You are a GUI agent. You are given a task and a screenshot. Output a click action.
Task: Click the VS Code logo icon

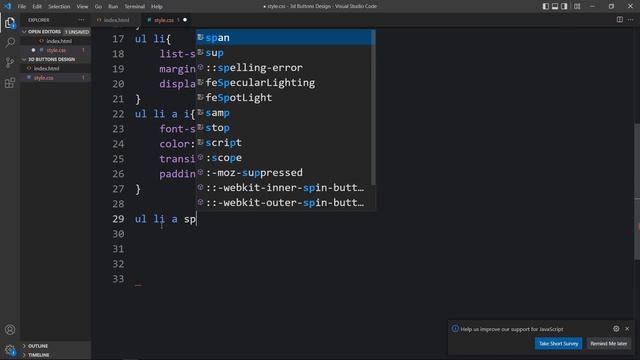point(7,6)
